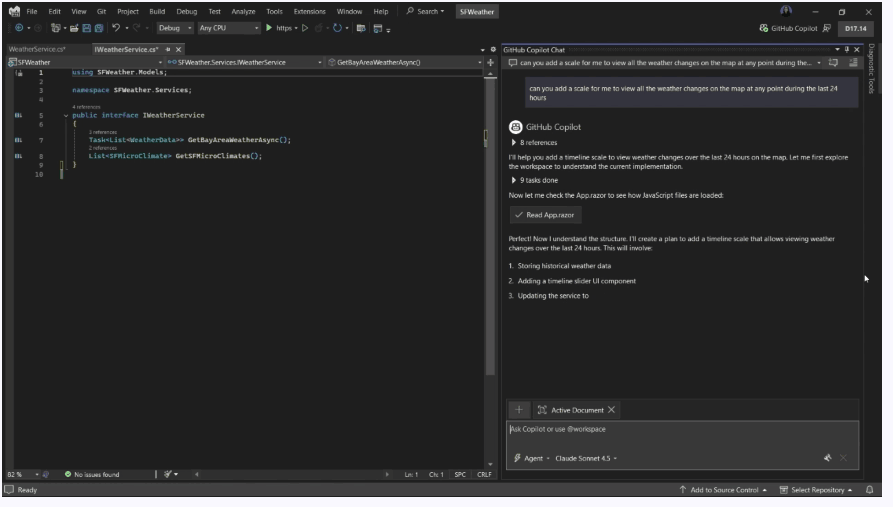Click the code cleanup broom icon
The image size is (893, 507).
click(x=167, y=474)
